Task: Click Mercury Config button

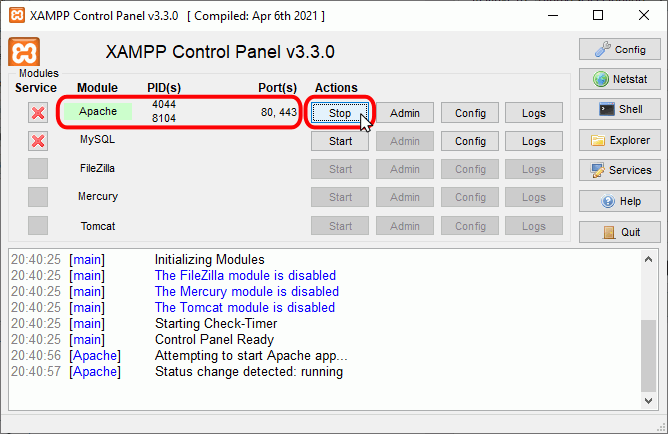Action: (470, 197)
